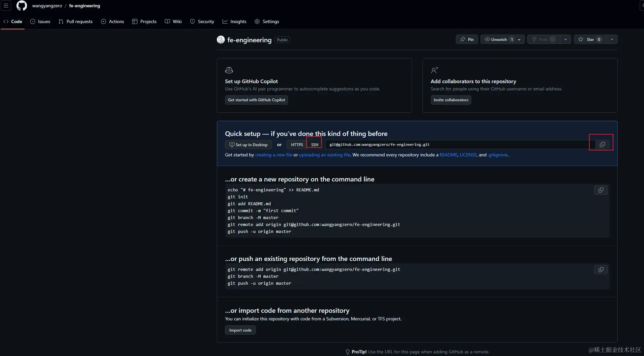The width and height of the screenshot is (644, 356).
Task: Select the HTTPS clone URL option
Action: (297, 145)
